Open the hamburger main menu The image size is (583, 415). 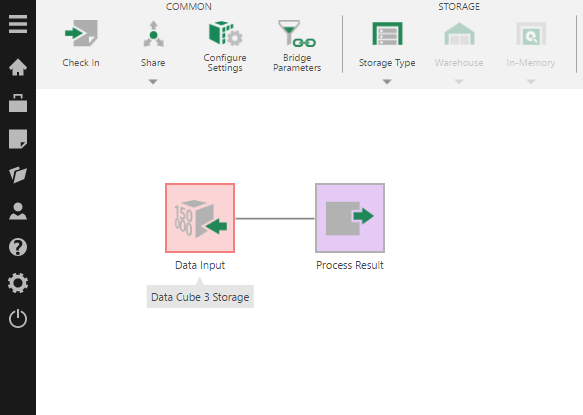coord(18,24)
